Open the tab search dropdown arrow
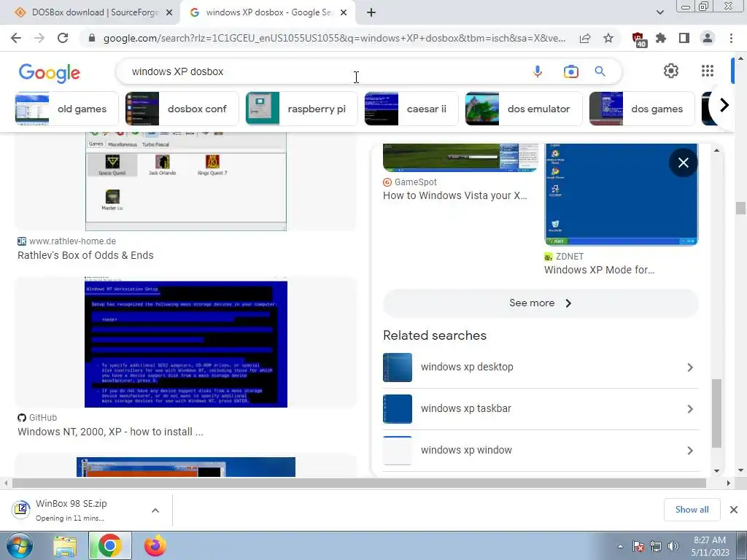Viewport: 747px width, 560px height. click(x=659, y=12)
